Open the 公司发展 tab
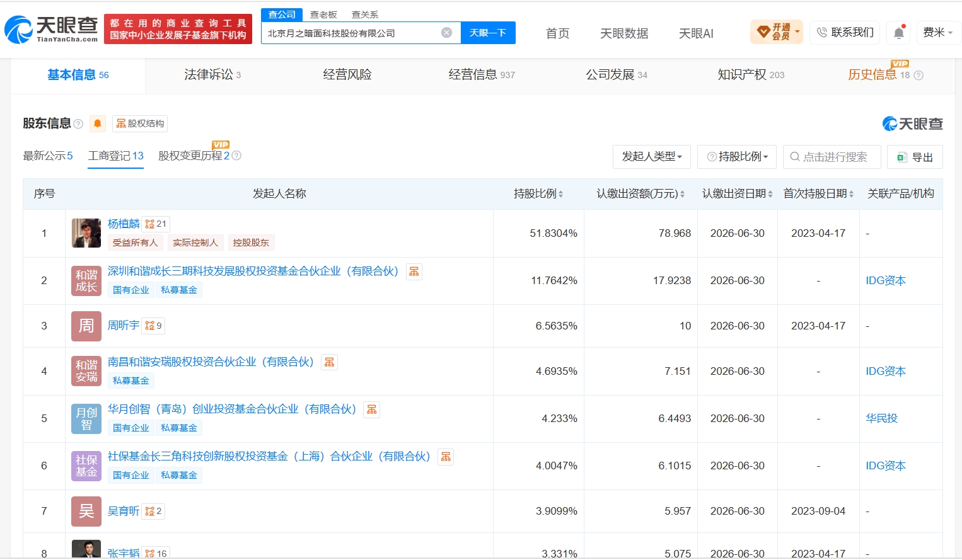Screen dimensions: 962x560 pos(617,75)
